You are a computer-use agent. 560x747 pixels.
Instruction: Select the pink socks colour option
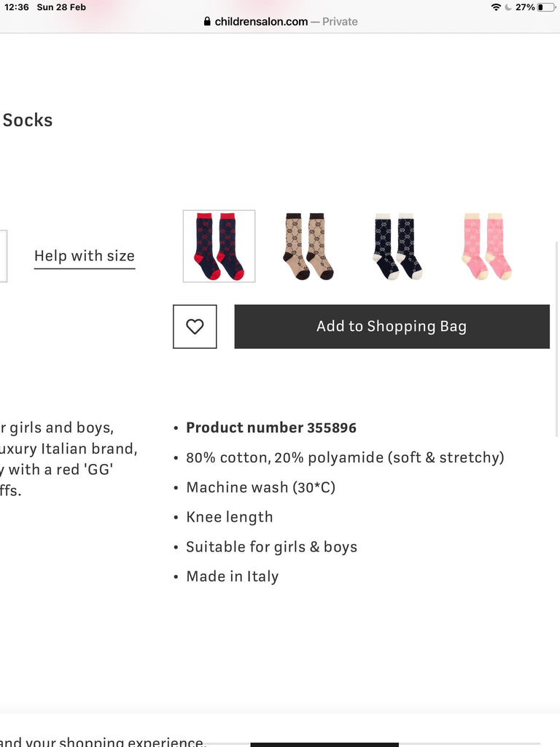[486, 246]
